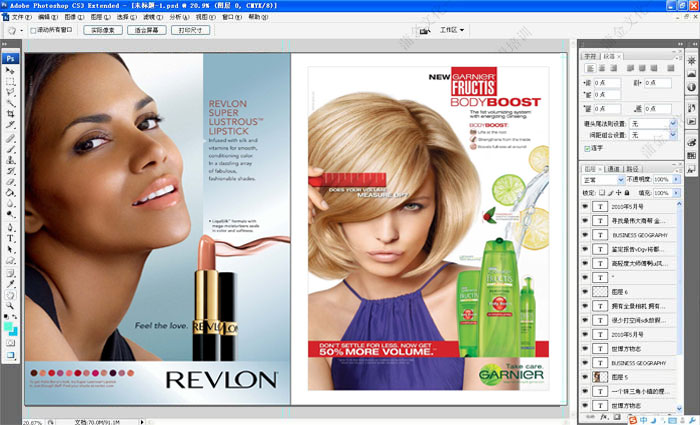Viewport: 700px width, 425px height.
Task: Click the background color swatch
Action: coord(14,332)
